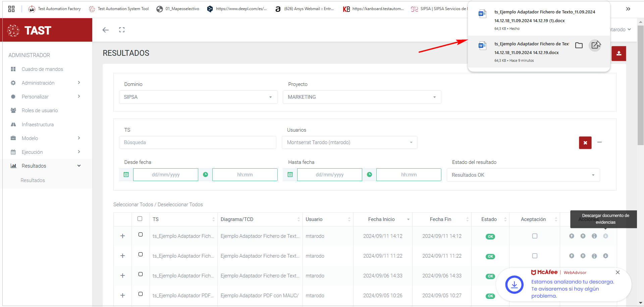Check the select-all checkbox in table header
Viewport: 644px width, 307px height.
point(140,219)
